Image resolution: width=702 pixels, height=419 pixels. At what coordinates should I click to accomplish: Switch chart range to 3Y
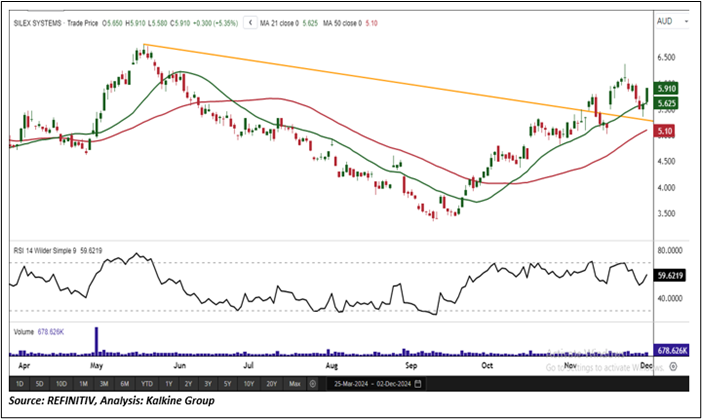(208, 384)
